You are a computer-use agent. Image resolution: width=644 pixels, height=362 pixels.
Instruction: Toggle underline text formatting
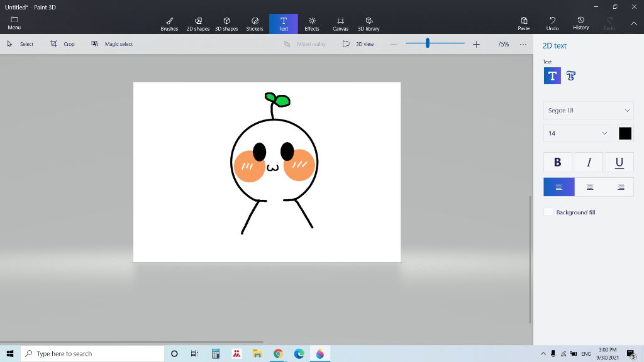[619, 163]
